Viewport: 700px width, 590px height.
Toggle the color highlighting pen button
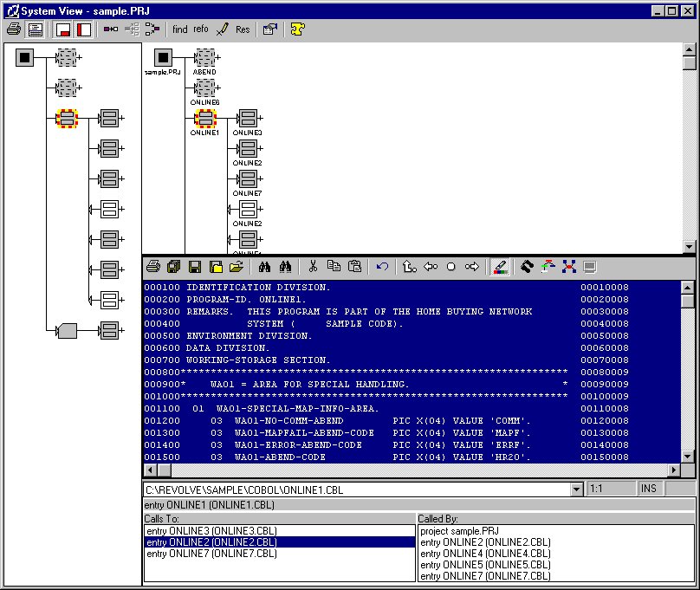pyautogui.click(x=499, y=267)
